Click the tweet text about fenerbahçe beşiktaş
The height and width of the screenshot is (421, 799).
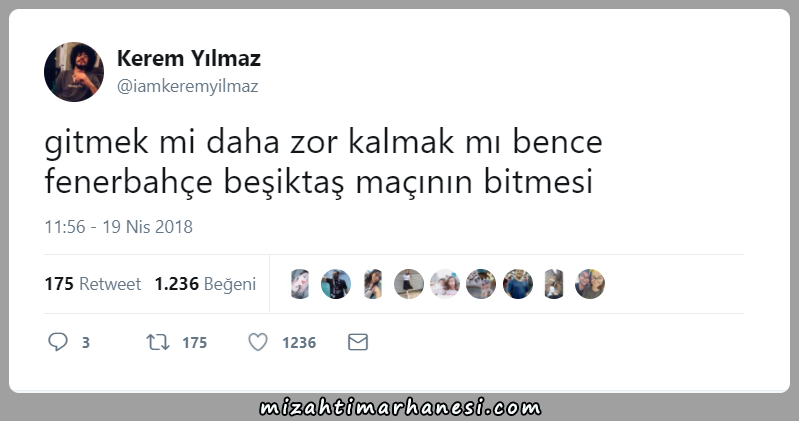tap(324, 162)
